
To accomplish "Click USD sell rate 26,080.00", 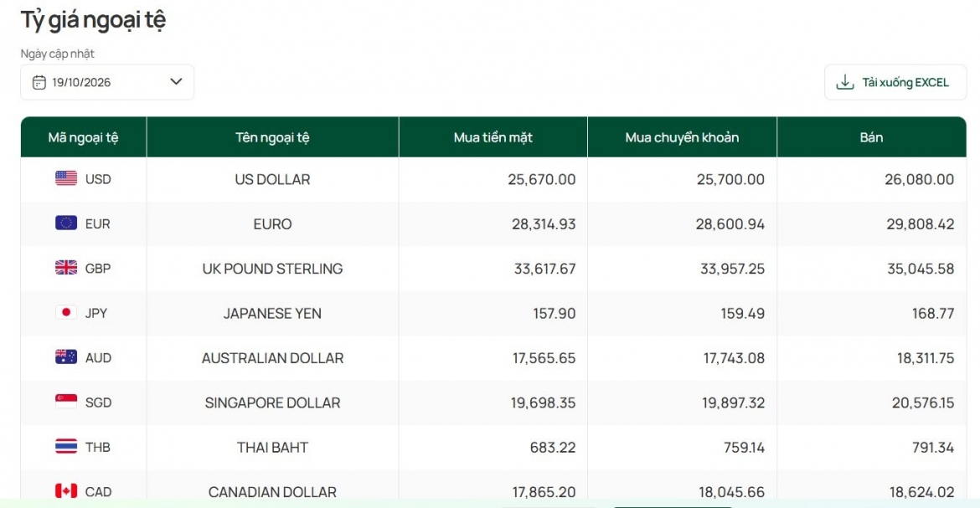I will (x=920, y=179).
